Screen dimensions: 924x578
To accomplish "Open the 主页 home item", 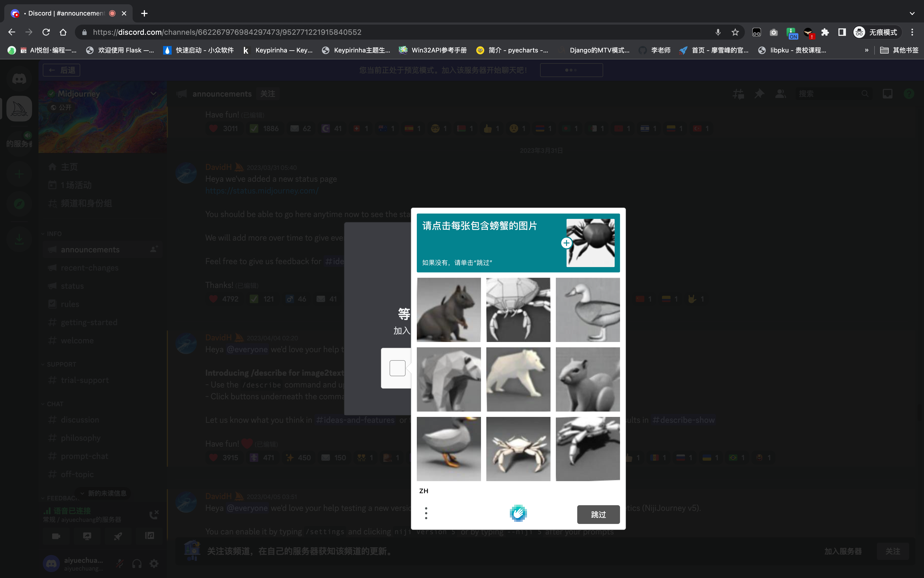I will coord(103,167).
